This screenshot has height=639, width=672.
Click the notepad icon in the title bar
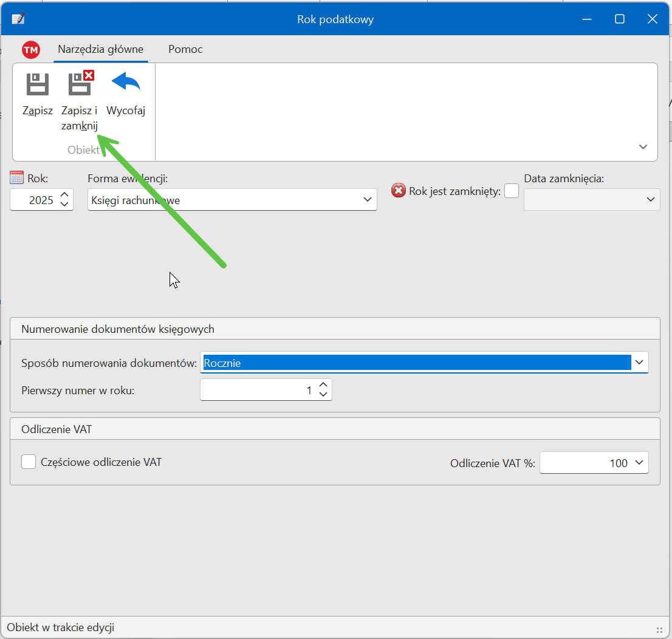(18, 19)
